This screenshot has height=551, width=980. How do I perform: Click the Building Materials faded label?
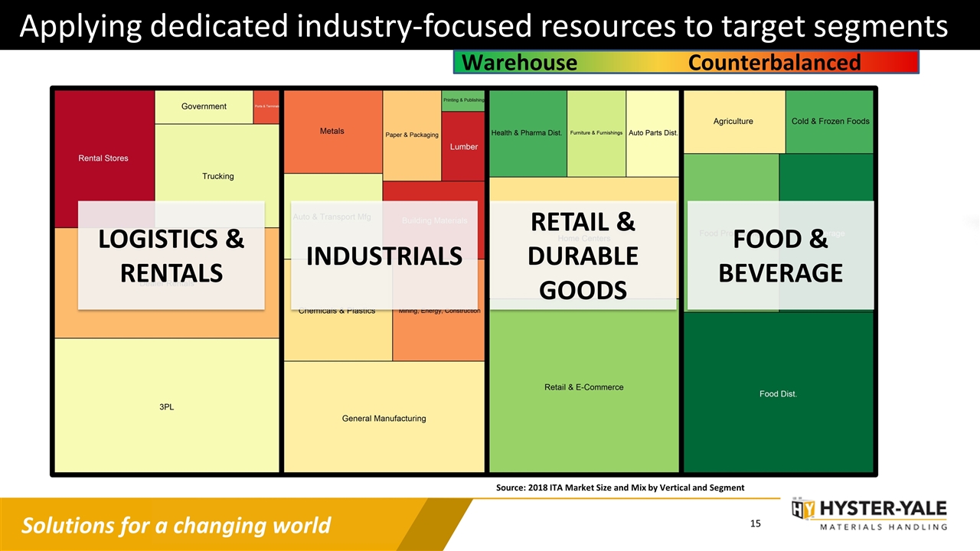pos(434,220)
